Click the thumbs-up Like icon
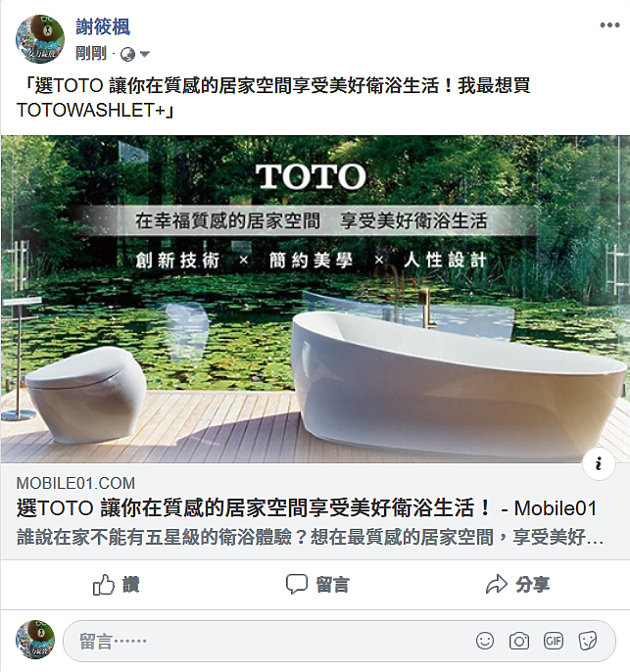Screen dimensions: 630x672 pyautogui.click(x=104, y=585)
